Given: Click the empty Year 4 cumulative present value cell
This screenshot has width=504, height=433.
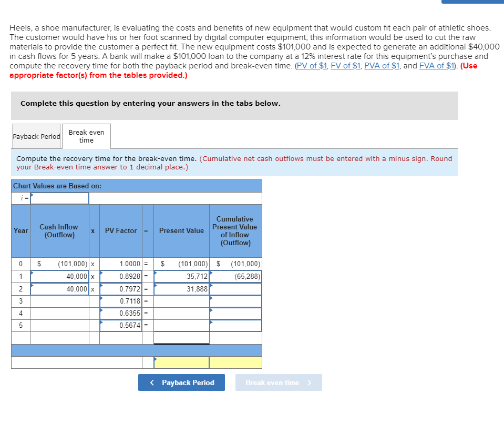Looking at the screenshot, I should (x=235, y=314).
